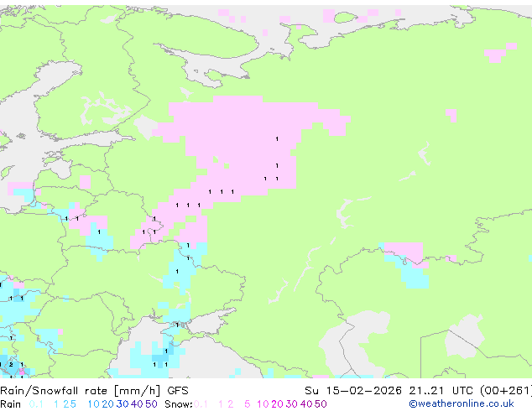
Task: Click the "Rain/Snowfall rate [mm/h]" title text
Action: pyautogui.click(x=80, y=391)
